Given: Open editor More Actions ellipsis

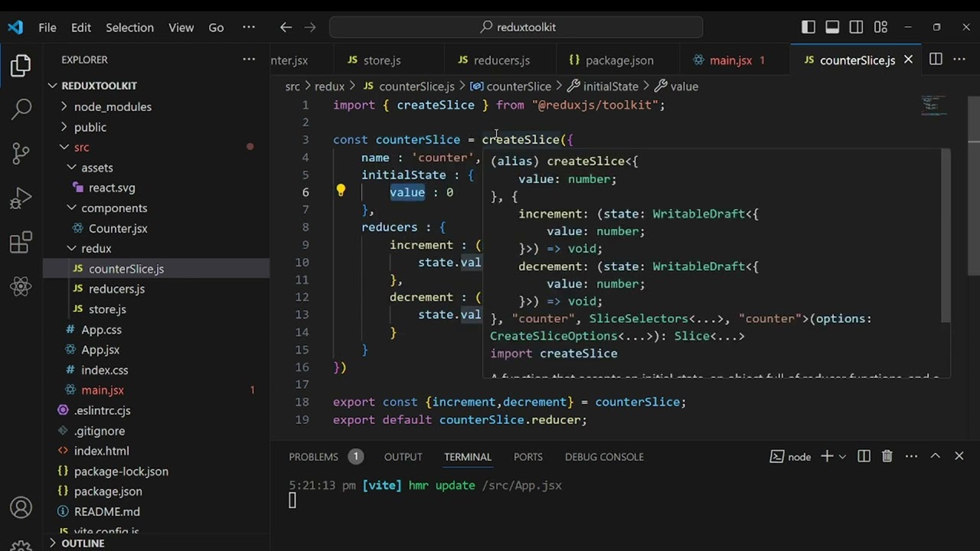Looking at the screenshot, I should coord(959,59).
